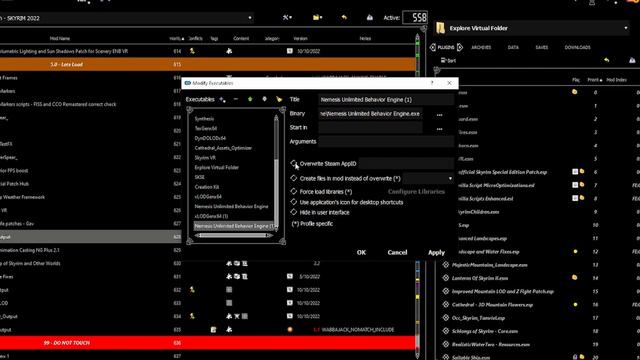The width and height of the screenshot is (640, 360).
Task: Click Apply in Modify Executables
Action: click(x=436, y=252)
